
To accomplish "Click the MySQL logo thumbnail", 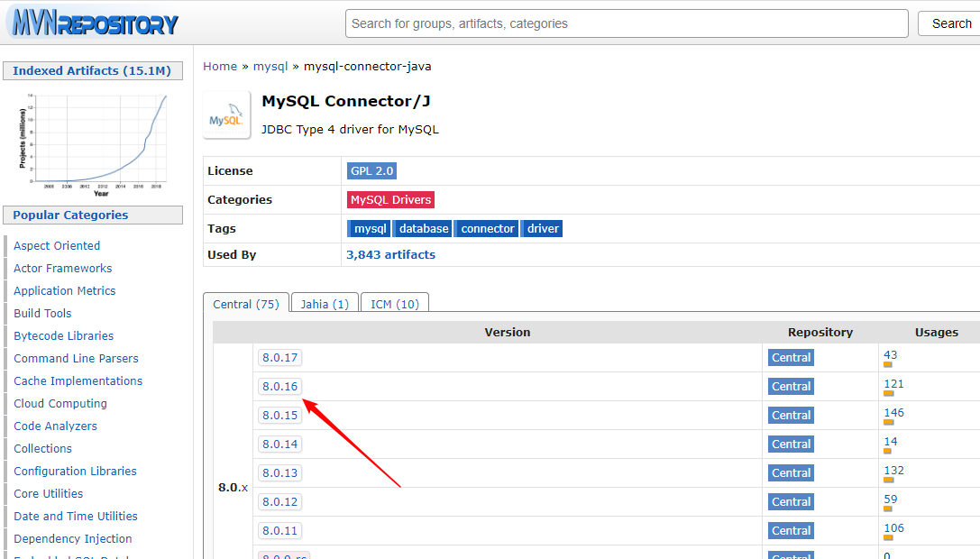I will 227,115.
